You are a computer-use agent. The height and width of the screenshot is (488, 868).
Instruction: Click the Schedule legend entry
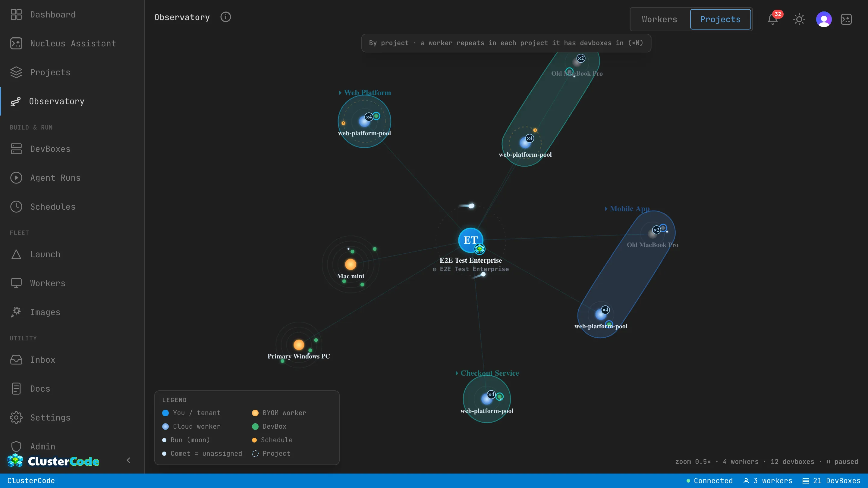(x=272, y=440)
